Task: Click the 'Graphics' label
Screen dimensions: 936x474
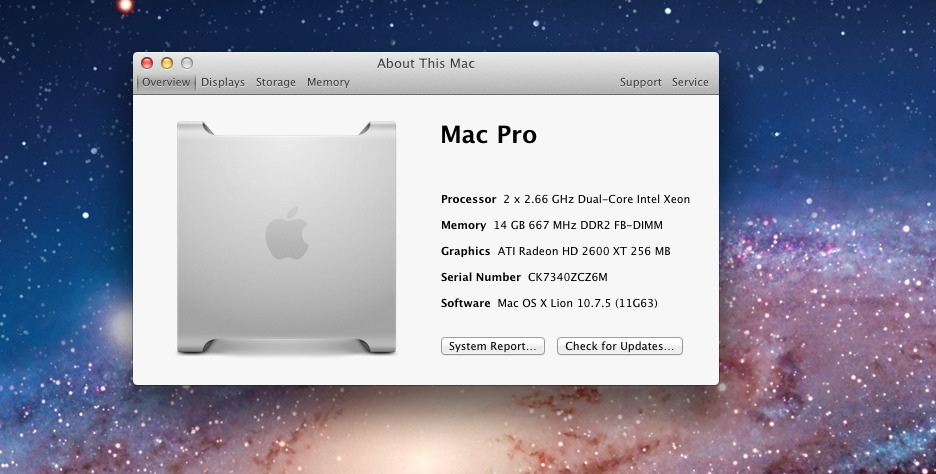Action: tap(466, 251)
